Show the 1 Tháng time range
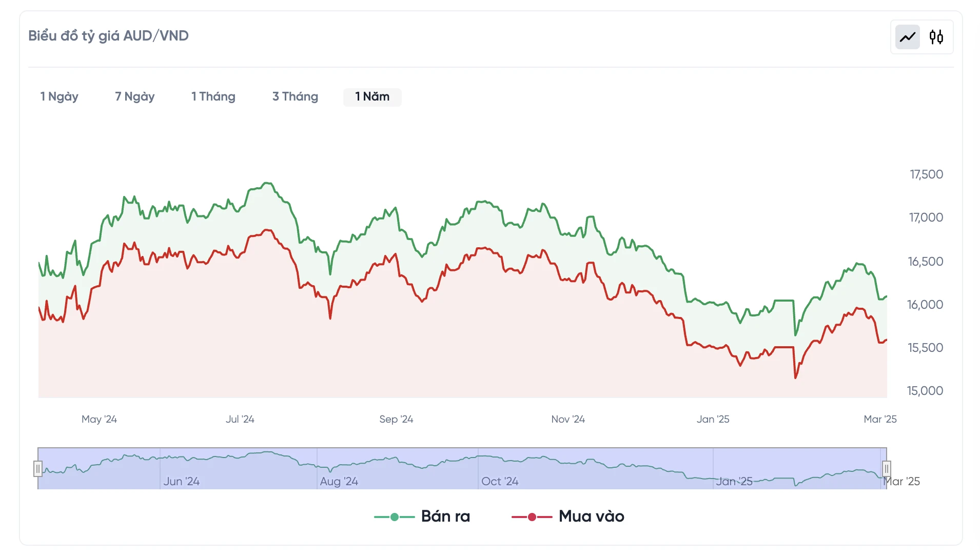This screenshot has height=556, width=980. pyautogui.click(x=213, y=96)
